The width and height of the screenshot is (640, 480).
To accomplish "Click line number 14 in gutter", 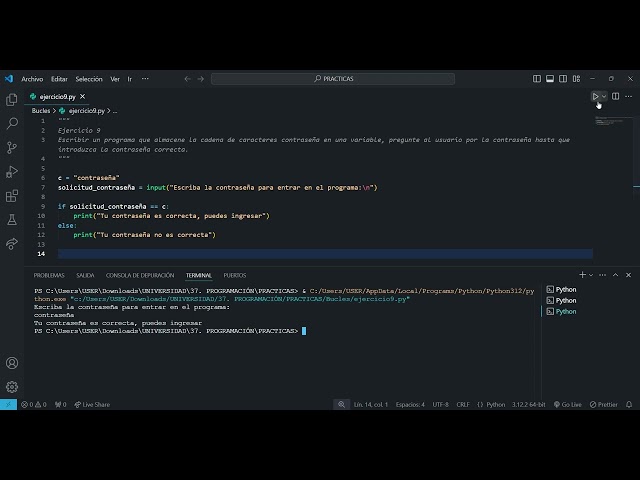I will (x=41, y=254).
